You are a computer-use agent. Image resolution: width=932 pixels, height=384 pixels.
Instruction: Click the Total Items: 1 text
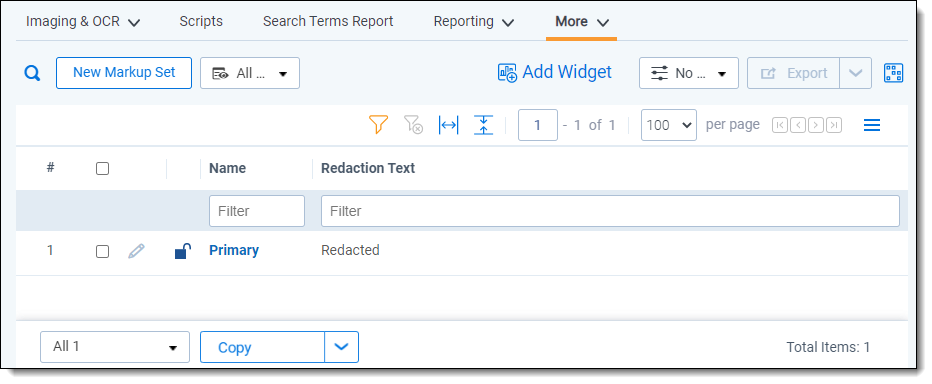pos(828,347)
